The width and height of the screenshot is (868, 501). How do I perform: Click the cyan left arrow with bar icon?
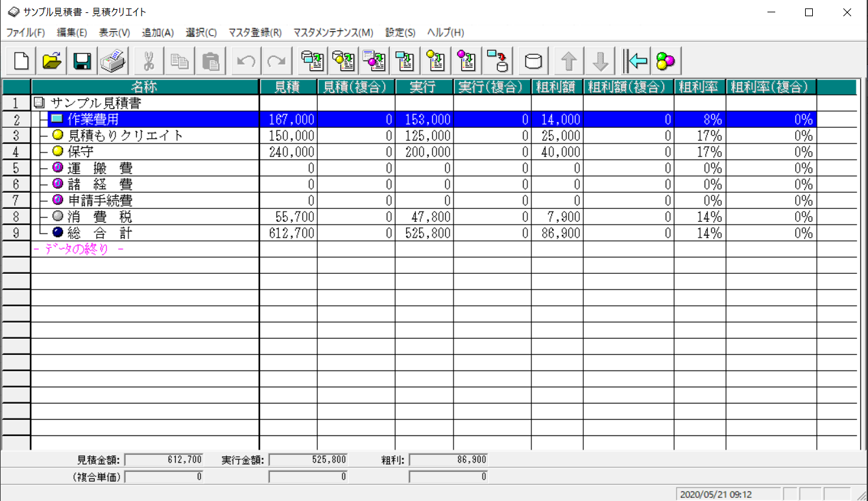[635, 62]
